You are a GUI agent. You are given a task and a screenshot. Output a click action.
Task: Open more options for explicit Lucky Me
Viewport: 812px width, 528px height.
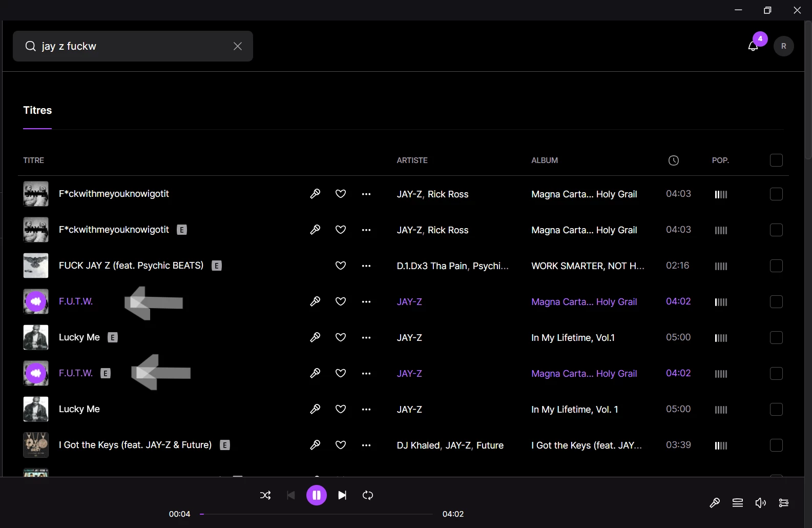tap(366, 338)
